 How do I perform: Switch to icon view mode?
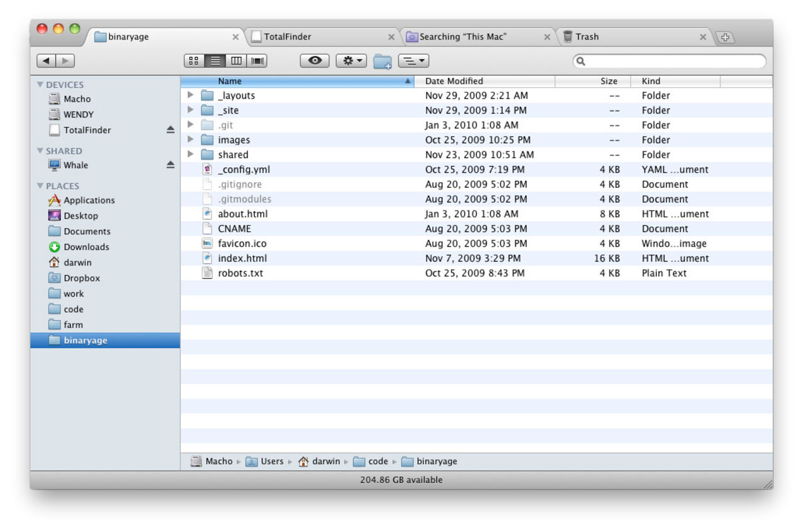tap(194, 61)
